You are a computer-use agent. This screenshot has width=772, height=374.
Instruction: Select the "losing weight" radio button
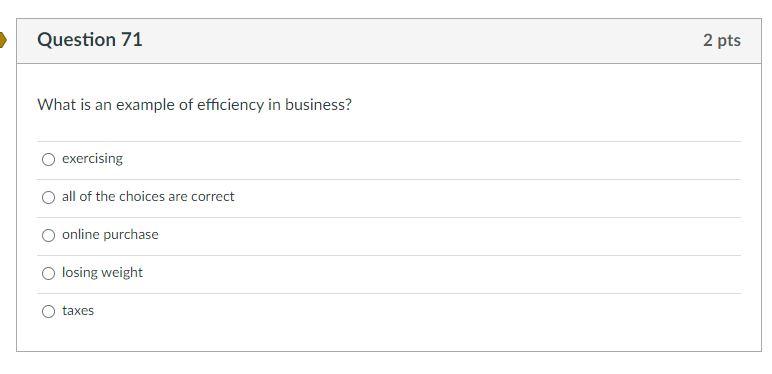coord(48,273)
